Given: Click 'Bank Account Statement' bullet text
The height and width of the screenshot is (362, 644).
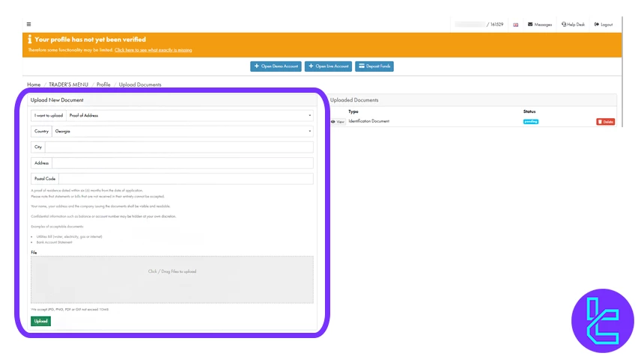Looking at the screenshot, I should [x=54, y=242].
